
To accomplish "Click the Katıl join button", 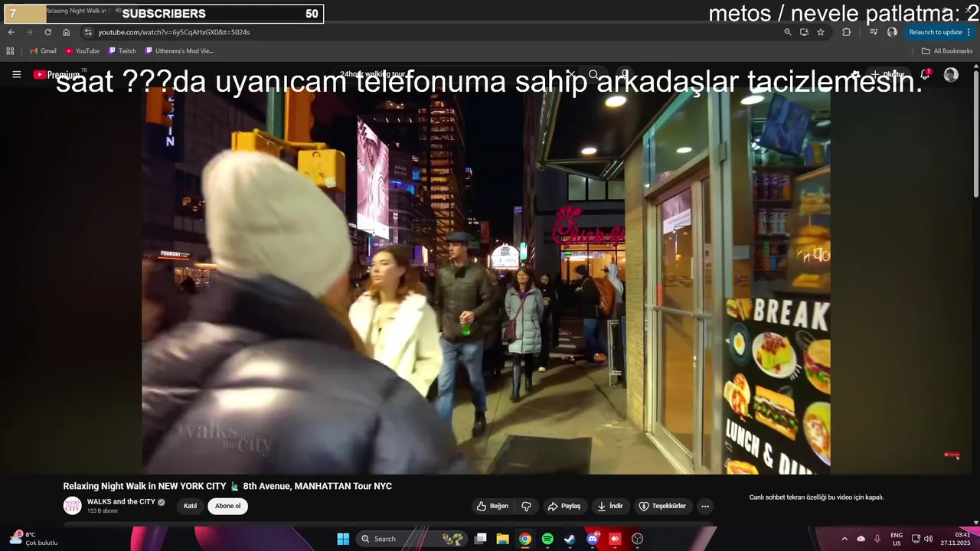I will 190,506.
